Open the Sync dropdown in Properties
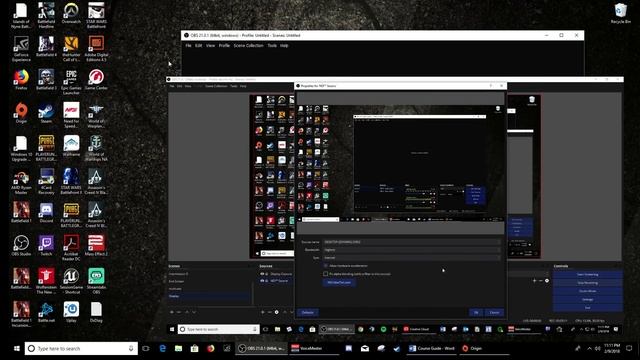The height and width of the screenshot is (360, 640). 411,258
